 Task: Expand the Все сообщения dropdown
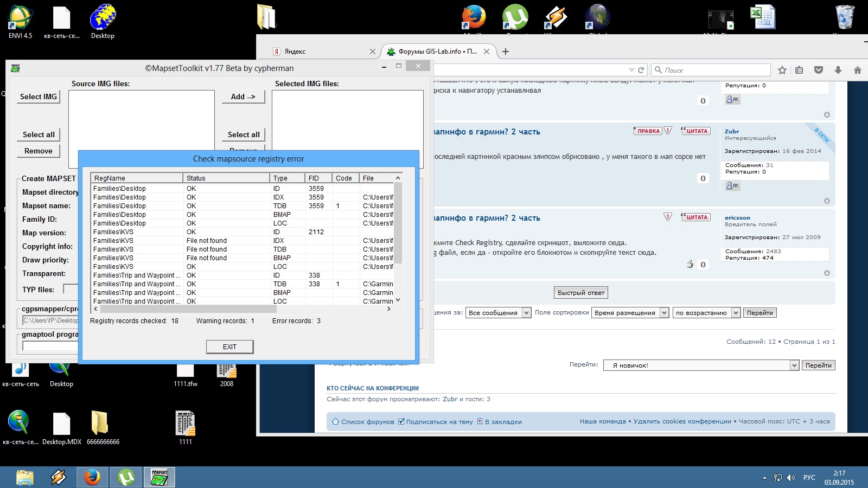pyautogui.click(x=499, y=313)
